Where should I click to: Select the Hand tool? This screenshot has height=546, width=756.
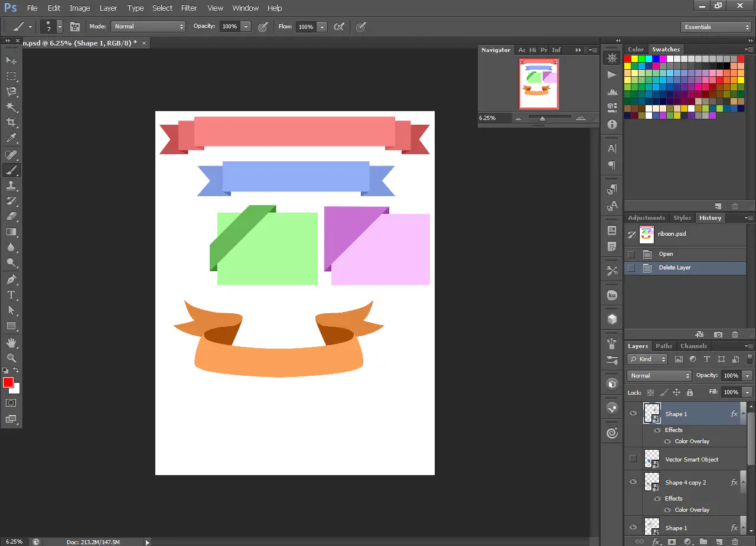pyautogui.click(x=11, y=343)
